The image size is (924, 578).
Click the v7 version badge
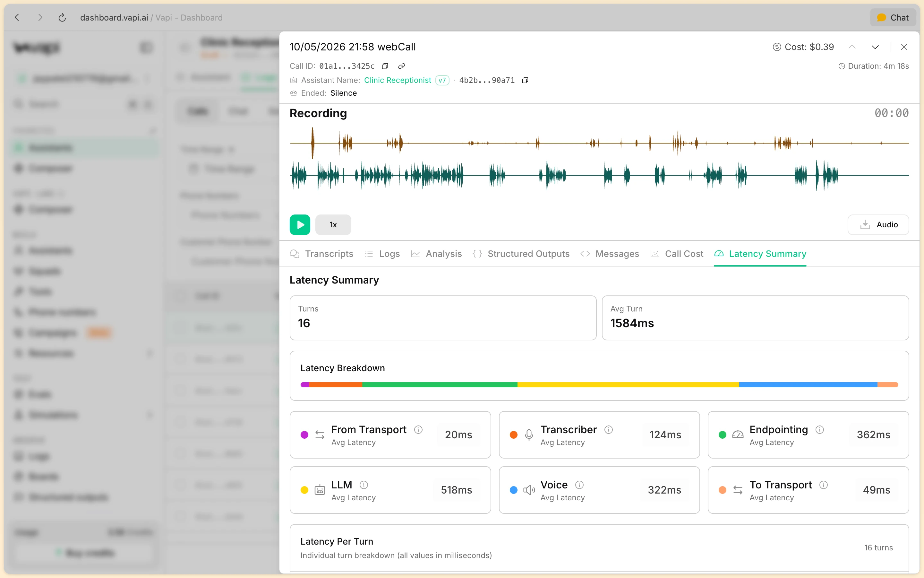click(x=442, y=80)
